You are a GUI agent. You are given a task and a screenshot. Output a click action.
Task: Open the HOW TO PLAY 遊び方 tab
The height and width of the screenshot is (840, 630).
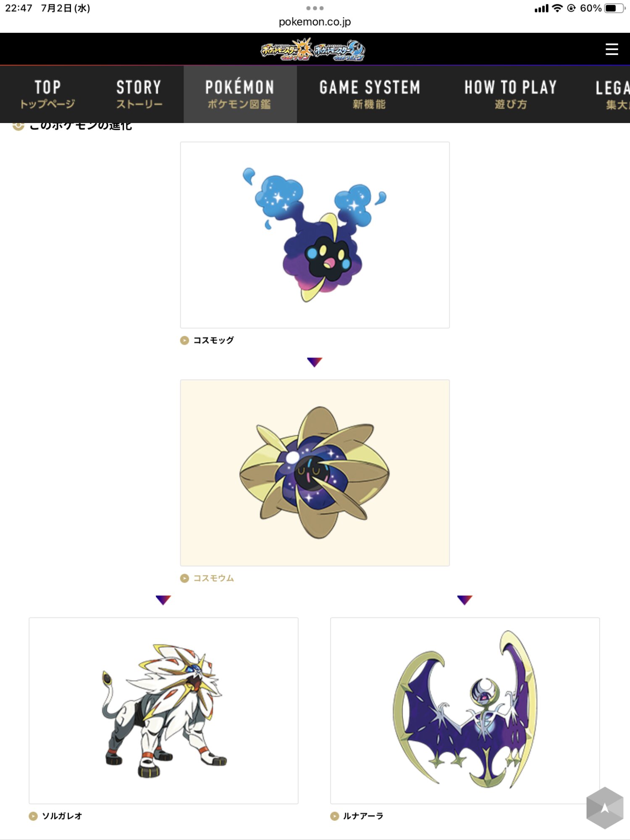click(511, 94)
